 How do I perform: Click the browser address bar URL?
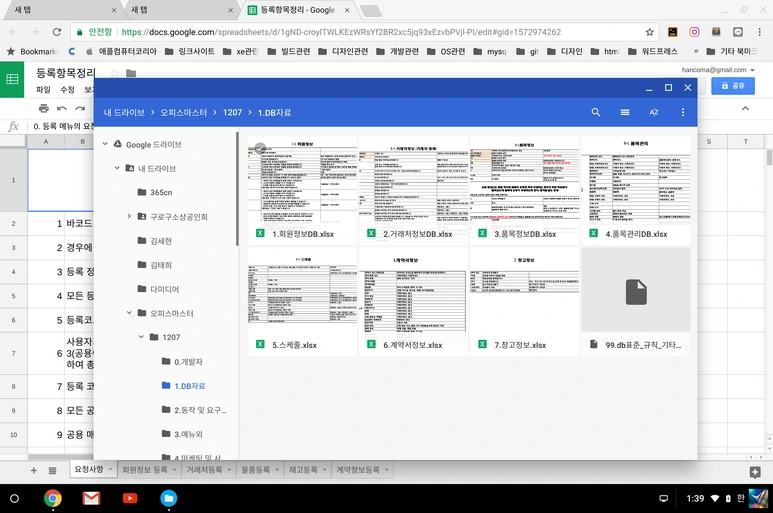(340, 32)
